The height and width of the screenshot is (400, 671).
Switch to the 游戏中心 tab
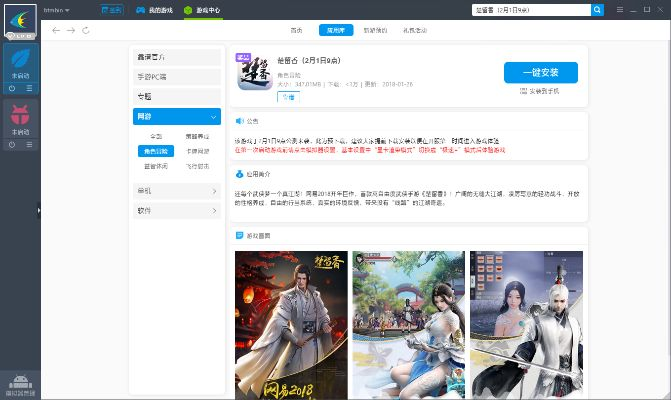tap(202, 10)
